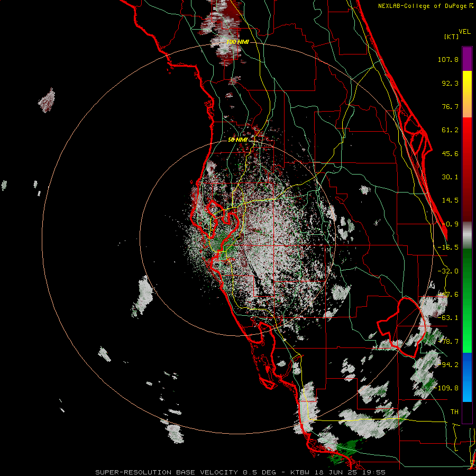The width and height of the screenshot is (476, 476).
Task: Pick the purple segment of the velocity scale
Action: (x=467, y=59)
